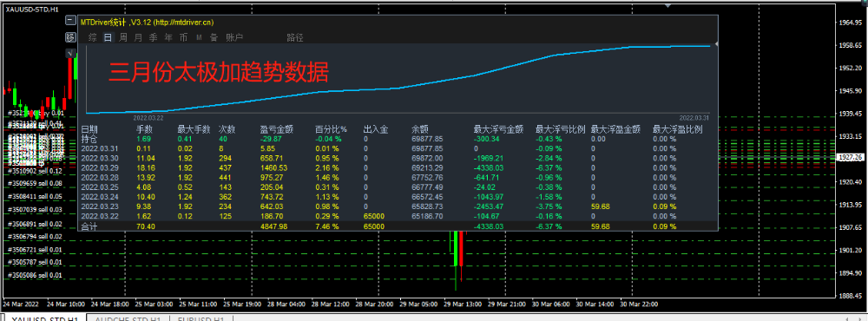868x321 pixels.
Task: Click order label #3510902 sell 0.12
Action: click(36, 171)
